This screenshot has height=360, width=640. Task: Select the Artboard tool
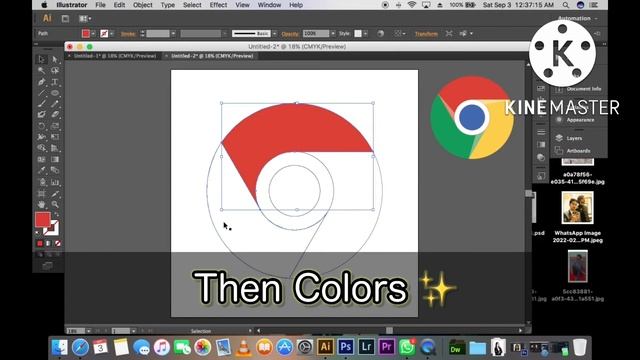[42, 193]
